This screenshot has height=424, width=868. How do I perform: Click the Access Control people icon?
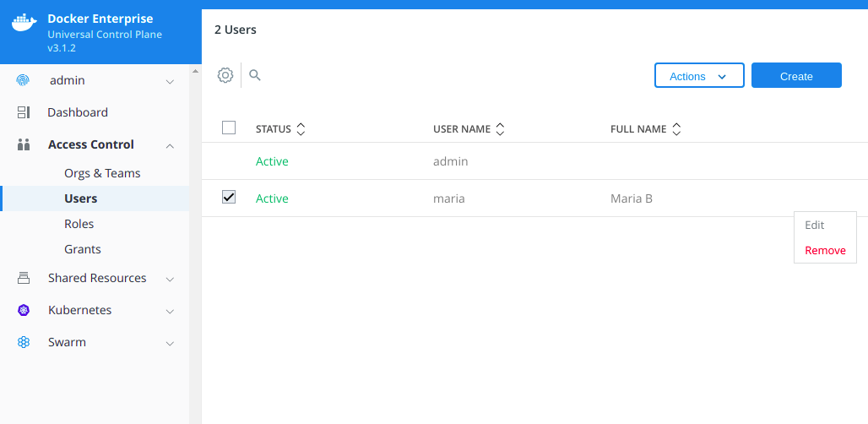tap(24, 144)
